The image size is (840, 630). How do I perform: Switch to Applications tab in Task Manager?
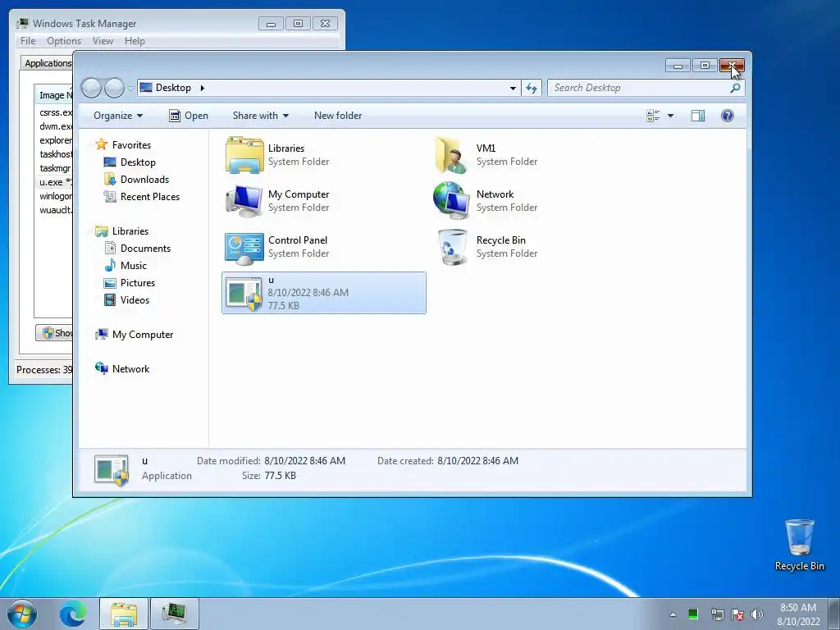tap(47, 63)
